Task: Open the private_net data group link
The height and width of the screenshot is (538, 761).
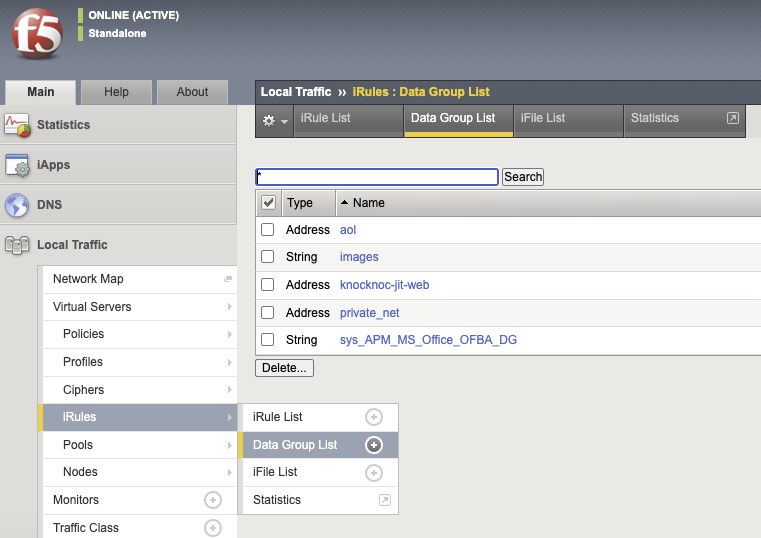Action: (369, 313)
